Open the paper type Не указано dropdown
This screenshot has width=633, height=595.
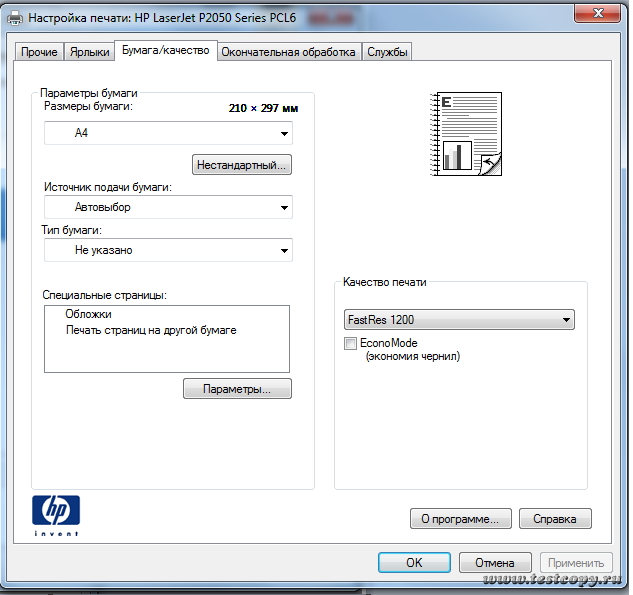tap(168, 250)
